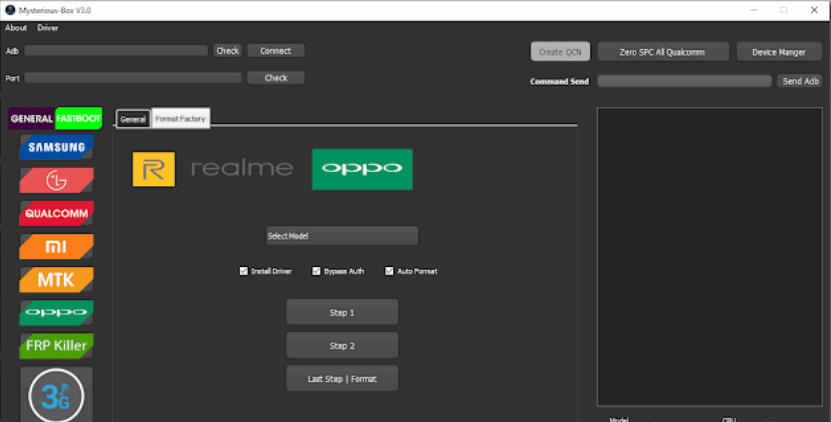Run Step 1
The width and height of the screenshot is (831, 422).
click(x=342, y=312)
